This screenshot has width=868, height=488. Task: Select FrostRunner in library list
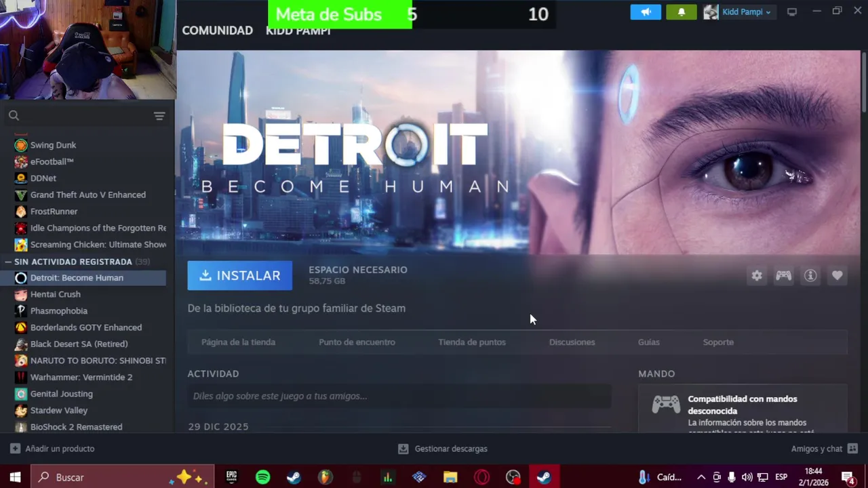pyautogui.click(x=54, y=211)
